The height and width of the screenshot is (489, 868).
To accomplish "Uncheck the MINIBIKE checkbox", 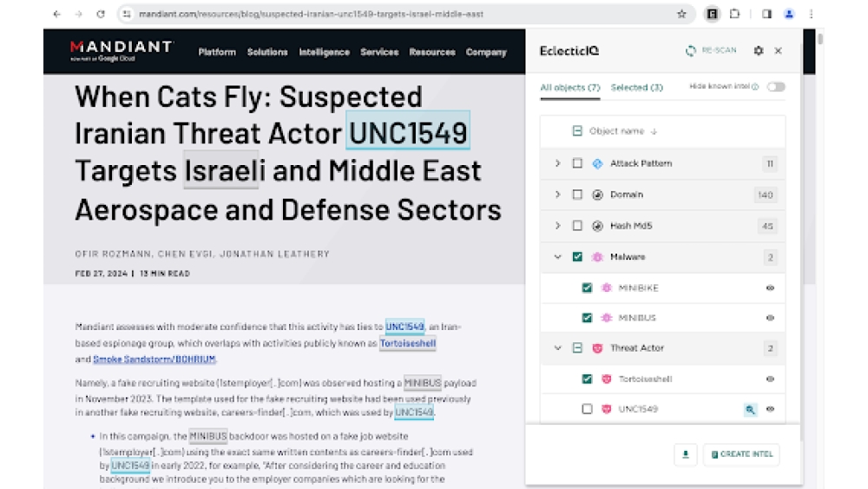I will (587, 288).
